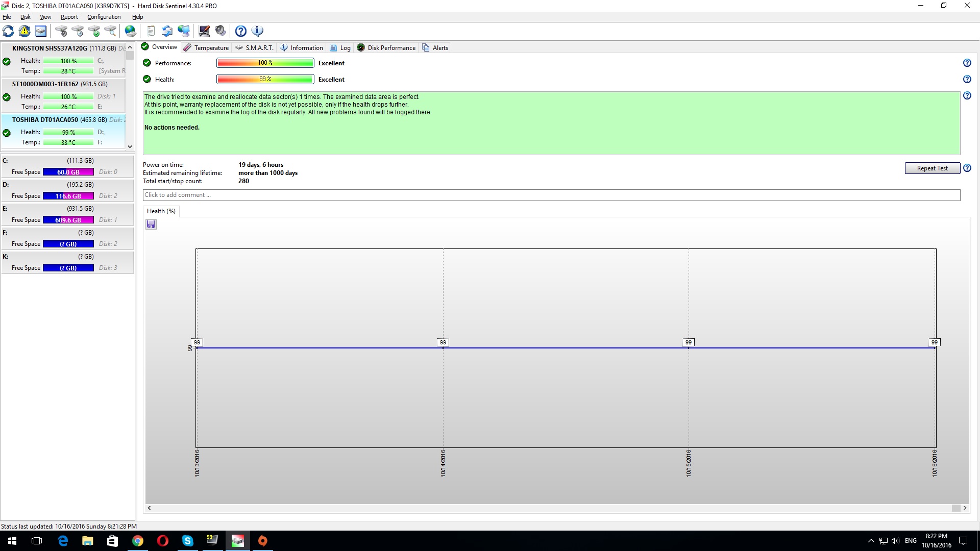Click the notepad report toolbar icon

click(151, 31)
